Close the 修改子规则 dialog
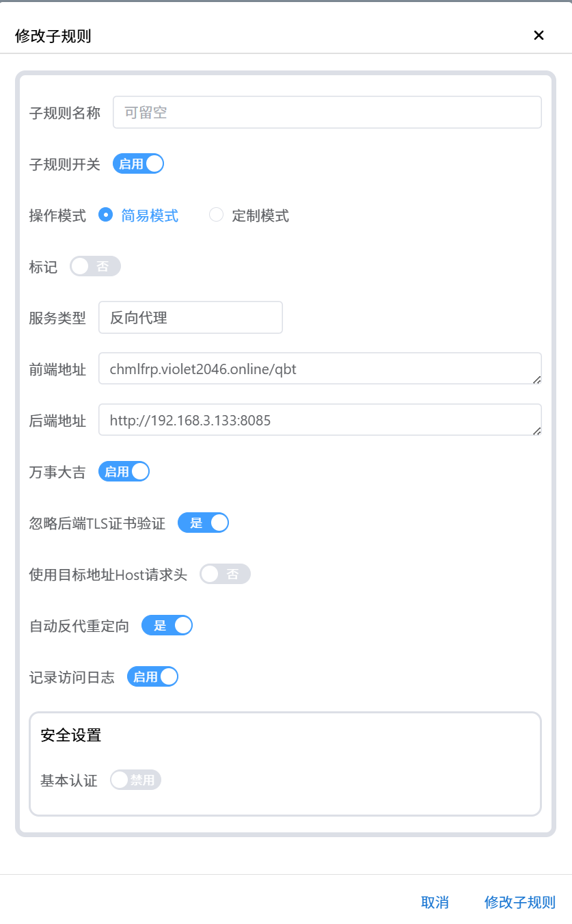572x924 pixels. pos(539,36)
